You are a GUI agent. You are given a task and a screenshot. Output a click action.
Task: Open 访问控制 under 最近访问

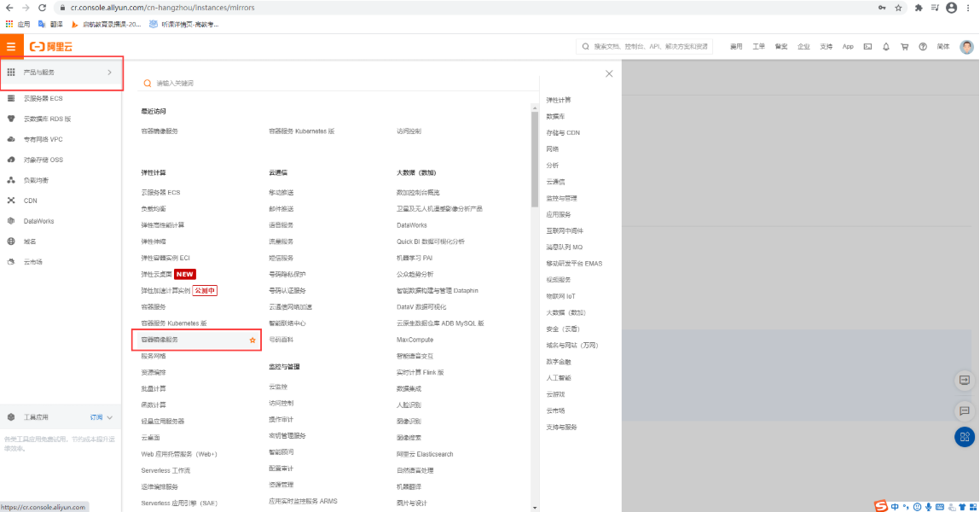(409, 131)
